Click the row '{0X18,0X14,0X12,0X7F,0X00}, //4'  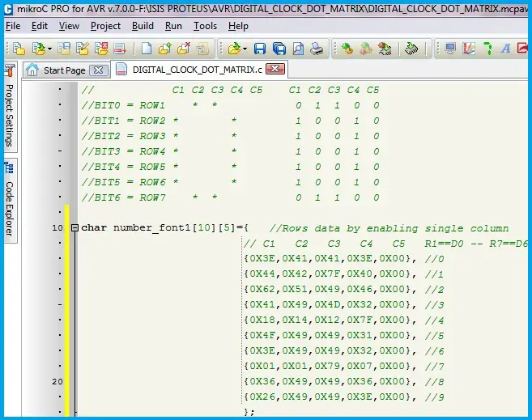click(x=343, y=320)
